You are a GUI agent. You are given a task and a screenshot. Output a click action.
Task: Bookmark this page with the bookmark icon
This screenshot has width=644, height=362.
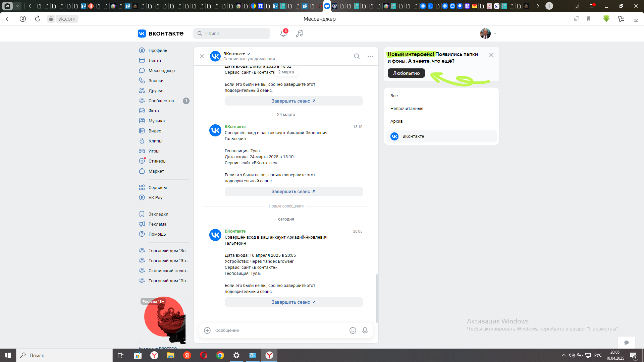click(x=589, y=19)
